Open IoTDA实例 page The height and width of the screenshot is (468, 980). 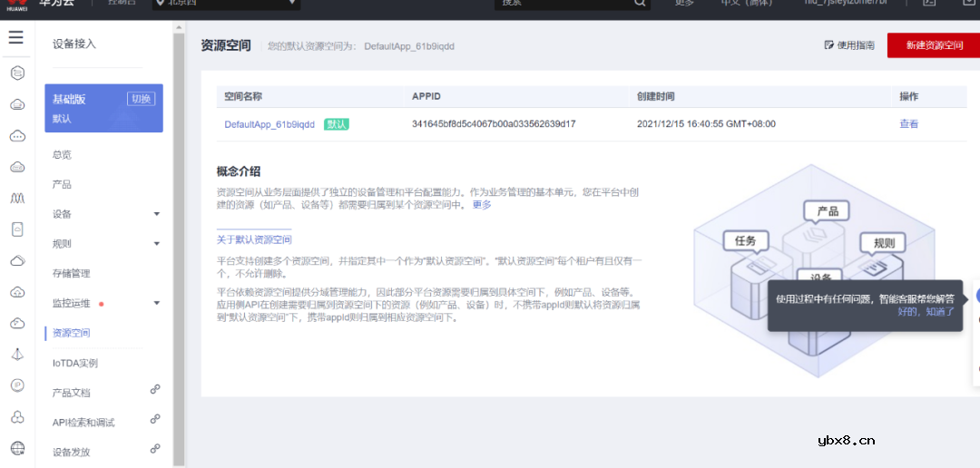coord(75,363)
